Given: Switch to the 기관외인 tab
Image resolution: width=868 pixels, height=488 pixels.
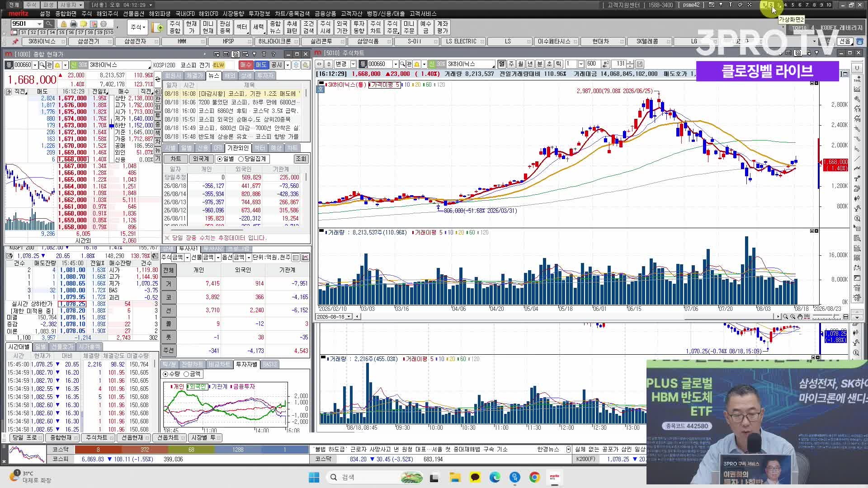Looking at the screenshot, I should (x=238, y=148).
